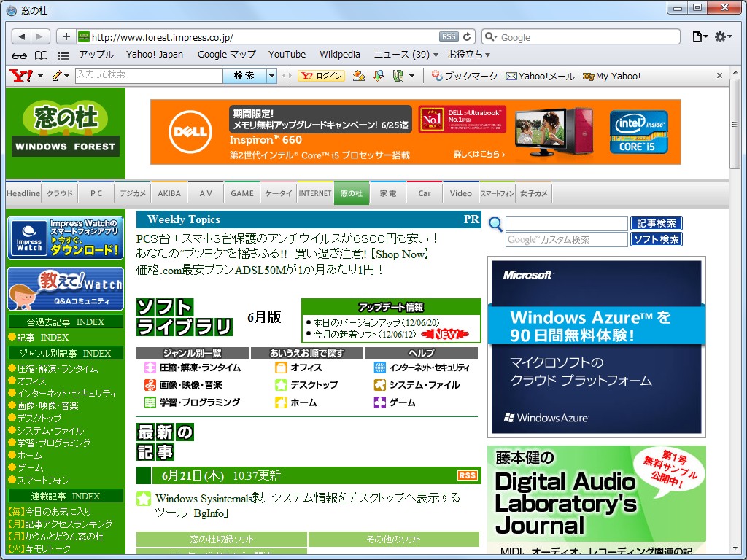Click inside the Google search field
Screen dimensions: 747x560
click(x=584, y=36)
